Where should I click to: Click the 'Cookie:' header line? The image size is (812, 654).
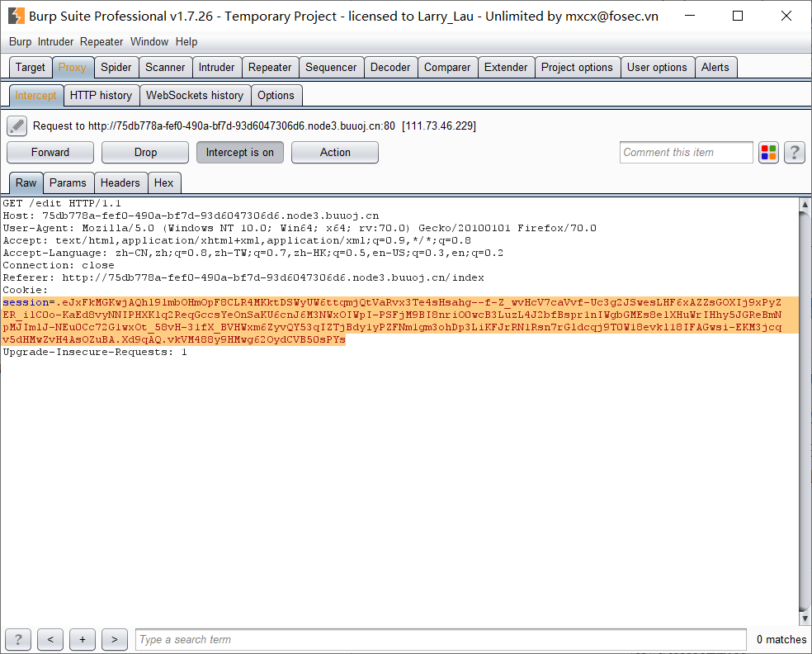[x=26, y=290]
